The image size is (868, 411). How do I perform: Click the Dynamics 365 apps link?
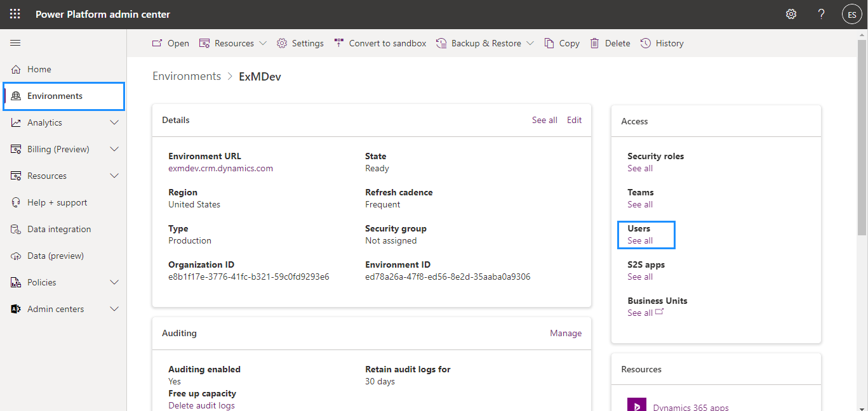(x=691, y=407)
